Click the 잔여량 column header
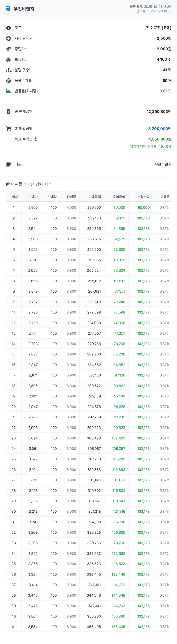This screenshot has width=177, height=644. pyautogui.click(x=71, y=197)
